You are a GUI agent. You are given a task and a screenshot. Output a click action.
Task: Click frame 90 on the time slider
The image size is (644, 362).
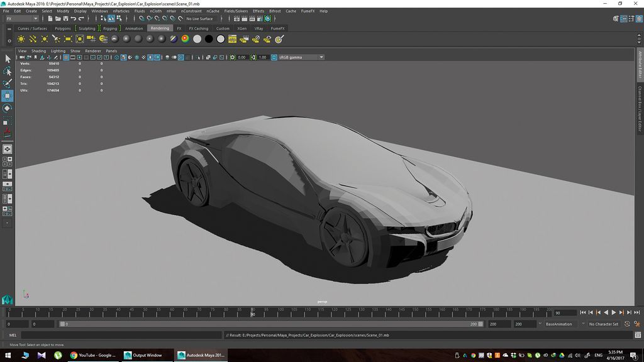(253, 313)
